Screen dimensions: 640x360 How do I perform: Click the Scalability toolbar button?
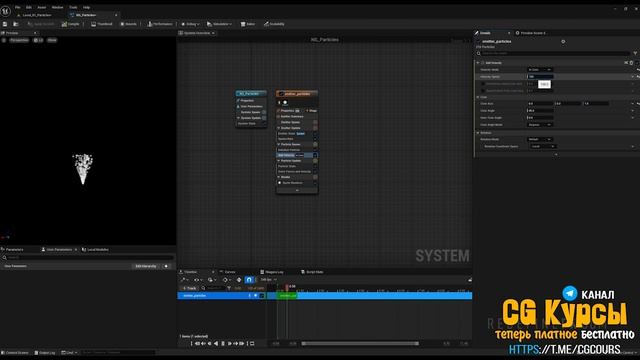point(274,24)
